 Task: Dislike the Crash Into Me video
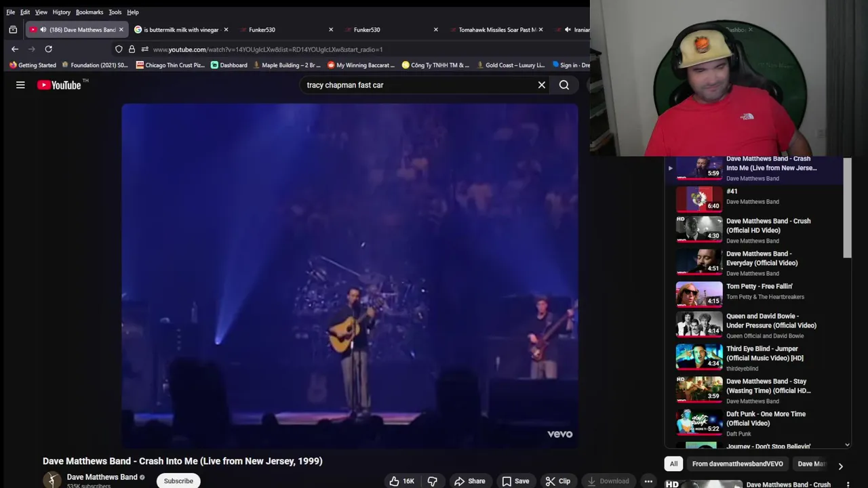point(432,481)
